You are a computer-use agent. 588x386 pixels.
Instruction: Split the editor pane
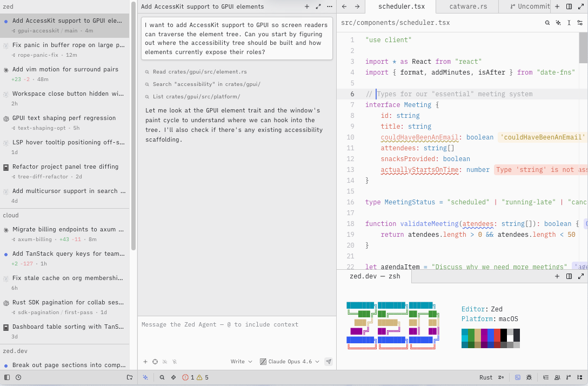[569, 6]
